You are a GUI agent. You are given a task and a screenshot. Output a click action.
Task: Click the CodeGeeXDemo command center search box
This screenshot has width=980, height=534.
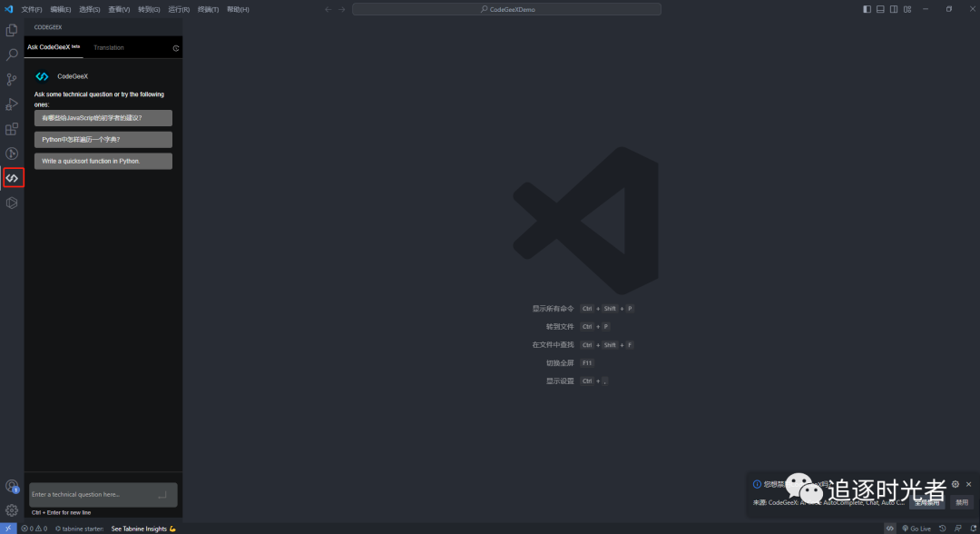pyautogui.click(x=507, y=9)
